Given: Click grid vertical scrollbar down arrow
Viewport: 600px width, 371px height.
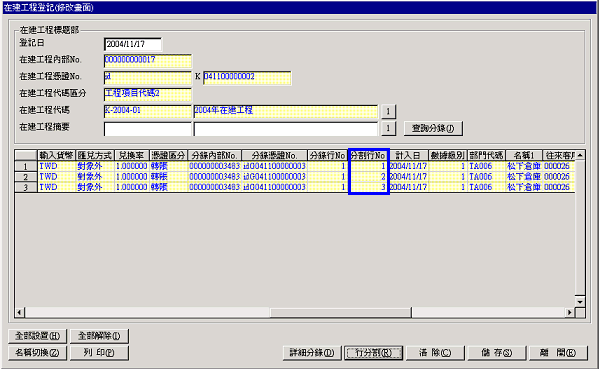Looking at the screenshot, I should 580,301.
